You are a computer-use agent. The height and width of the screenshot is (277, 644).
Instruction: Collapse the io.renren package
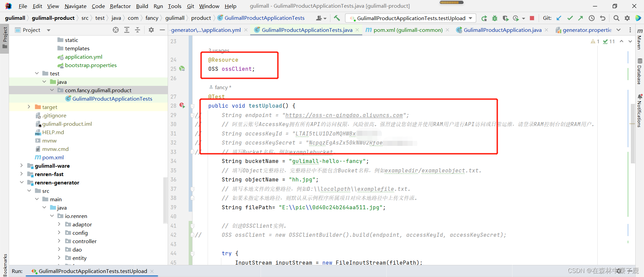pyautogui.click(x=52, y=216)
